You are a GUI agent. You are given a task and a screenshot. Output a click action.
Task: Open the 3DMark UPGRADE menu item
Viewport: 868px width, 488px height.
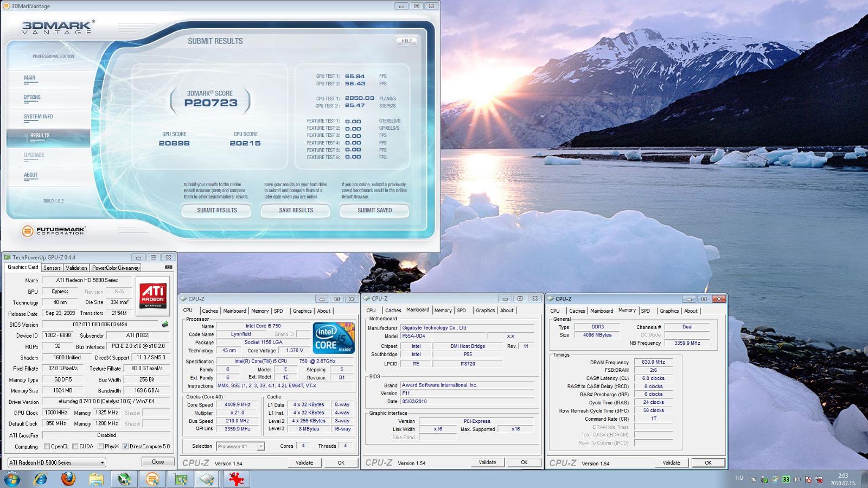[34, 155]
